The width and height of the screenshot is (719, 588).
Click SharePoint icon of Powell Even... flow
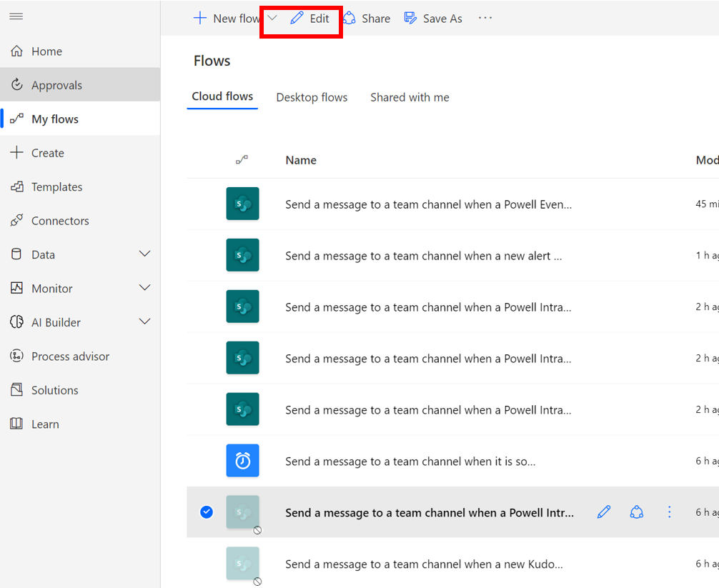(x=242, y=204)
